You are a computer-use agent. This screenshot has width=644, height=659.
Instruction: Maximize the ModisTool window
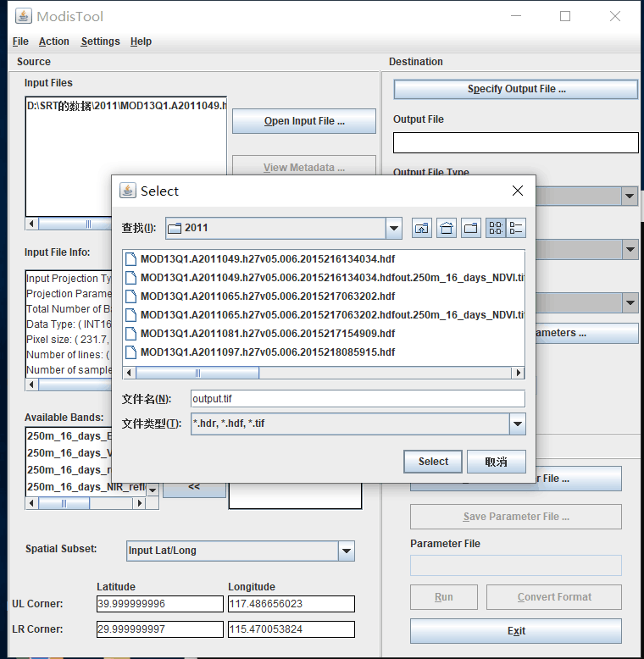tap(565, 16)
